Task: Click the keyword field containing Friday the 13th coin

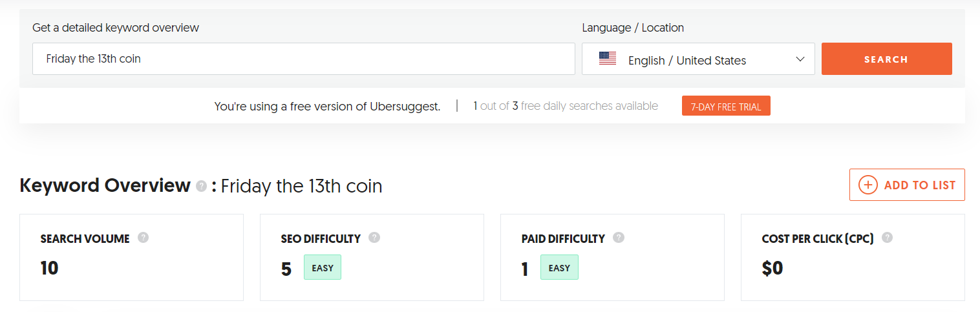Action: point(304,59)
